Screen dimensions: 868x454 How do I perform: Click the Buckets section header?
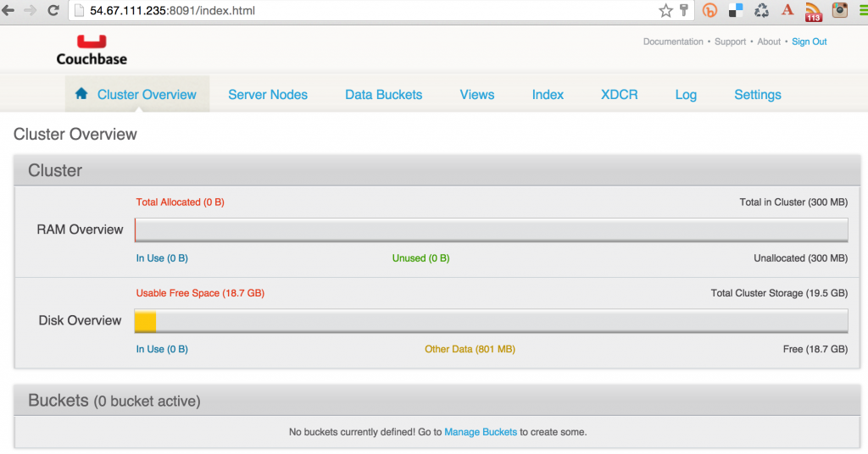tap(437, 401)
